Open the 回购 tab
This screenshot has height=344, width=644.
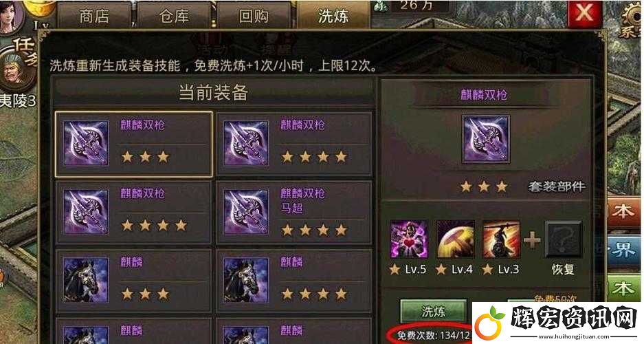coord(254,16)
